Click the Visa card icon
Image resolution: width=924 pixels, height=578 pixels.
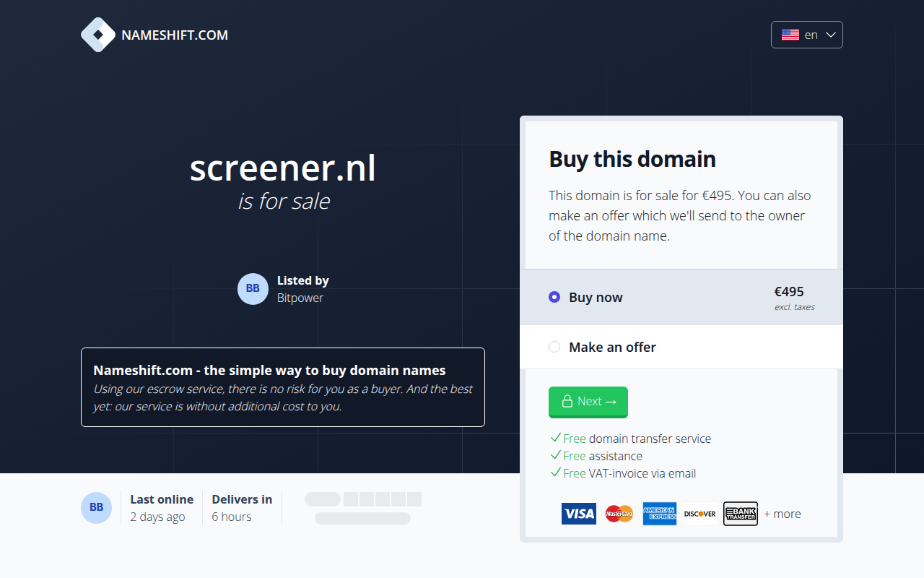[579, 514]
